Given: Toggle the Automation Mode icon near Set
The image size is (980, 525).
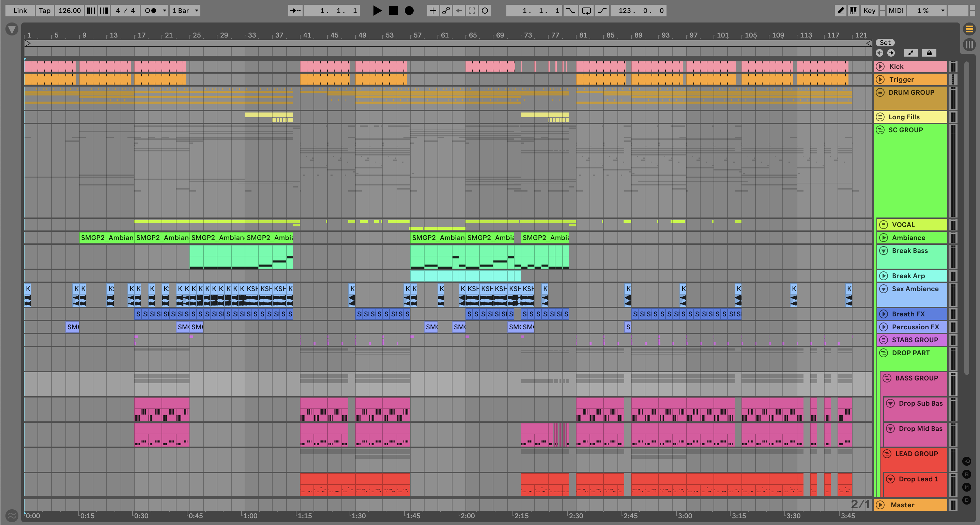Looking at the screenshot, I should point(911,53).
